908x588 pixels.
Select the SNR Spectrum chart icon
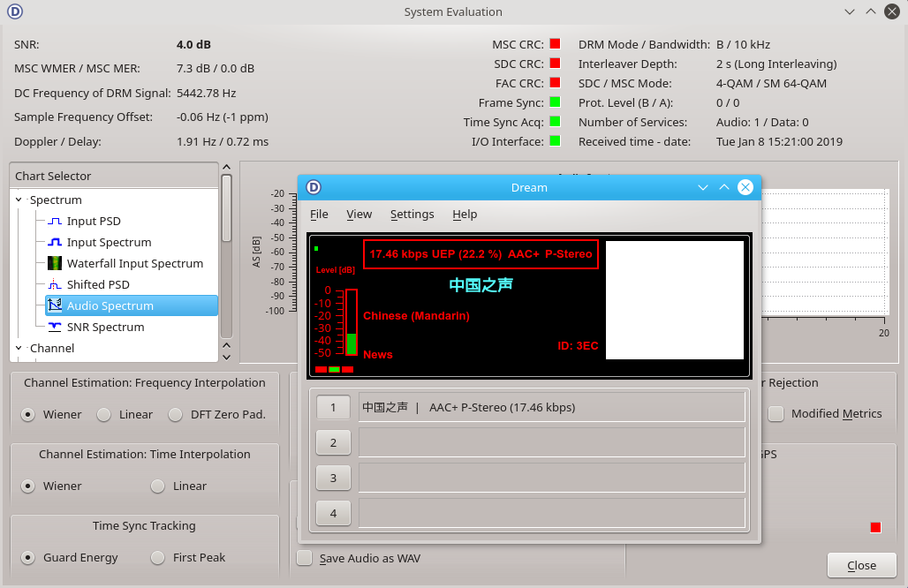tap(55, 327)
